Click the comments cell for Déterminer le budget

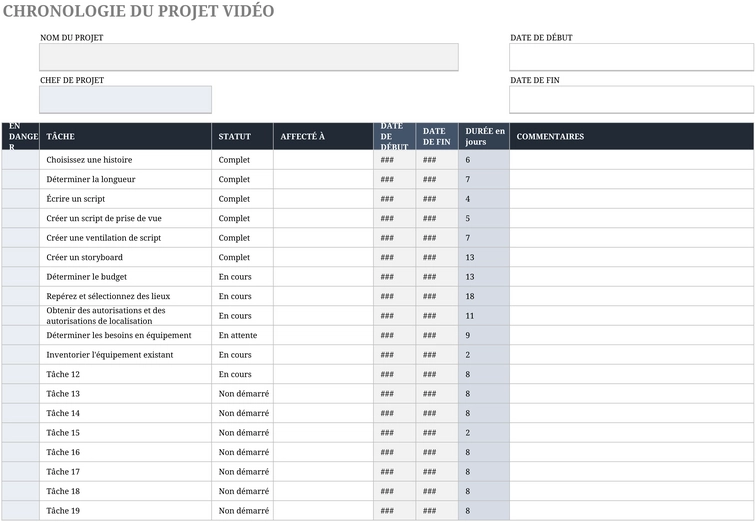point(631,277)
